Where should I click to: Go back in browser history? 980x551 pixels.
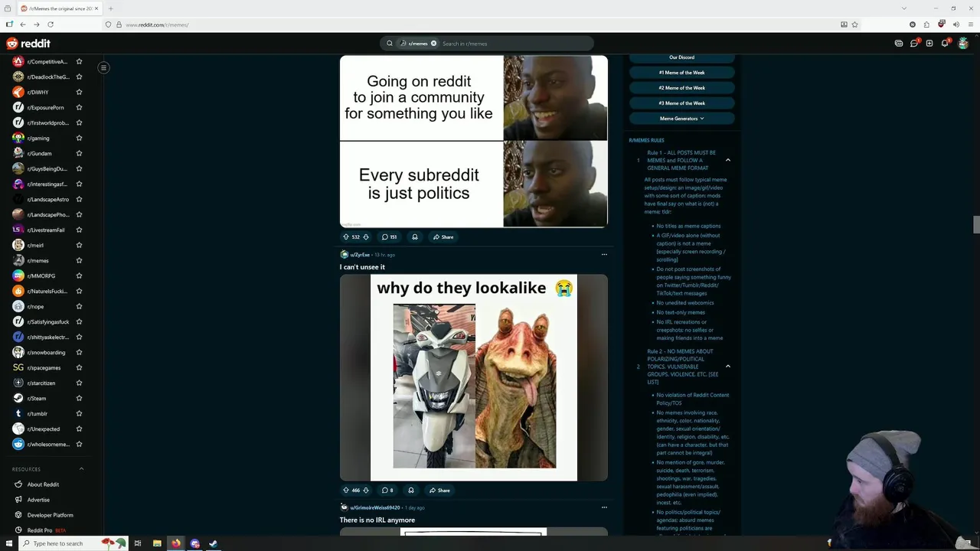coord(23,24)
